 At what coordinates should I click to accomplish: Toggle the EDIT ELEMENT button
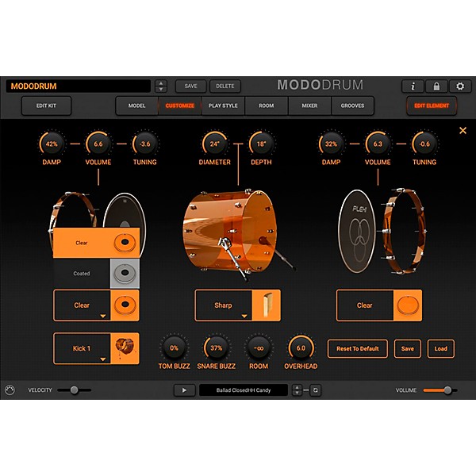(x=432, y=106)
